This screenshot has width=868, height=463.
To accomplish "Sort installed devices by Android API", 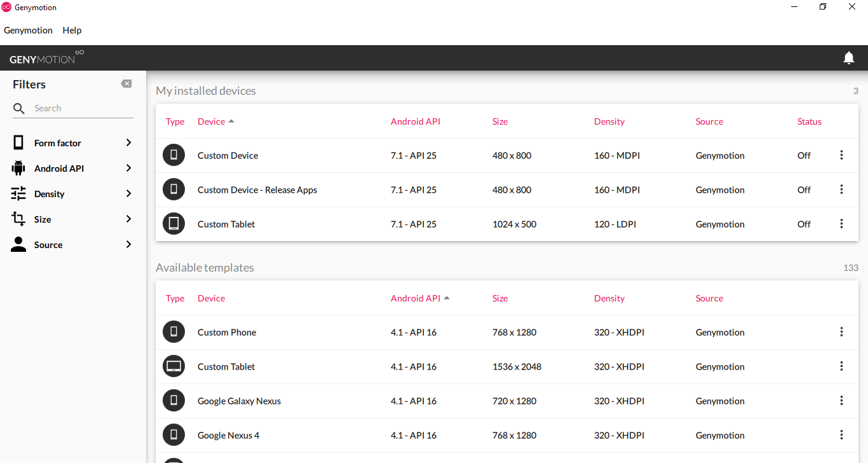I will coord(415,121).
